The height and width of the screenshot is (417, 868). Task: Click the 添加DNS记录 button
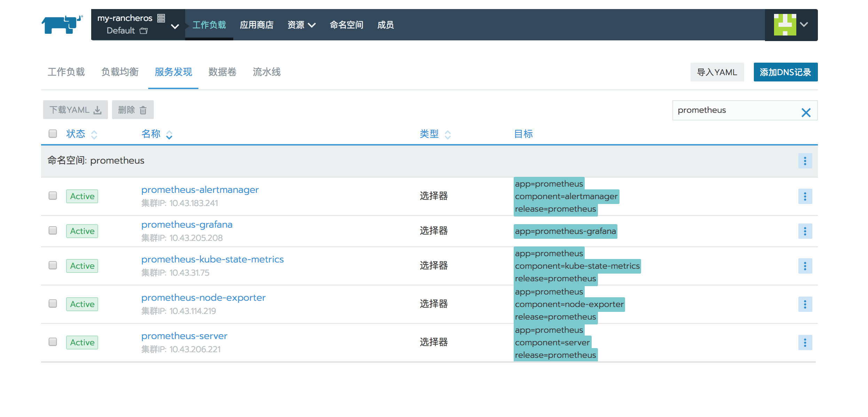(785, 72)
